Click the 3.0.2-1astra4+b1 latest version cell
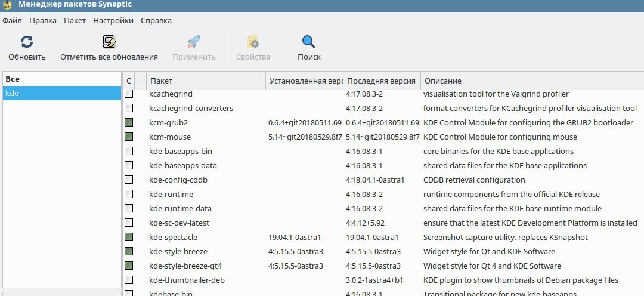644x296 pixels. (x=374, y=280)
